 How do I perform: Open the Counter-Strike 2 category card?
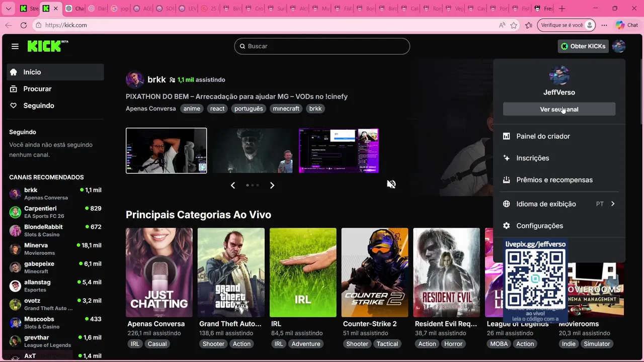point(375,273)
